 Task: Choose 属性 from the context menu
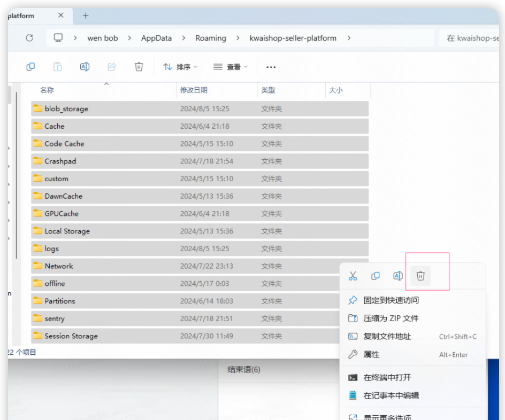pos(371,354)
